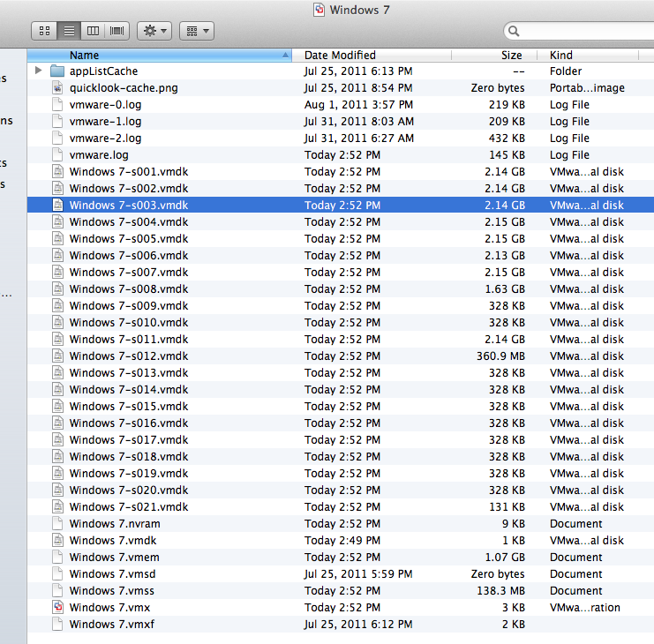The width and height of the screenshot is (654, 644).
Task: Click the 131 KB size value
Action: 507,507
